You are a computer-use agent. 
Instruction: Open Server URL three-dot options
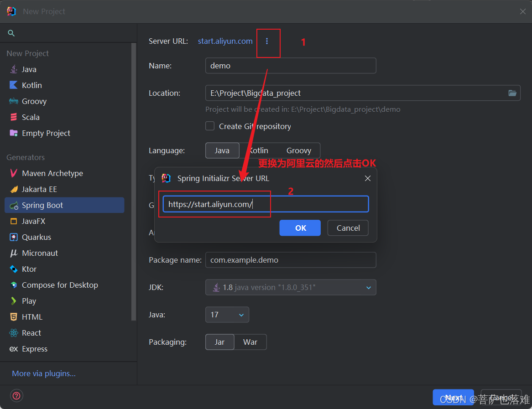click(267, 41)
